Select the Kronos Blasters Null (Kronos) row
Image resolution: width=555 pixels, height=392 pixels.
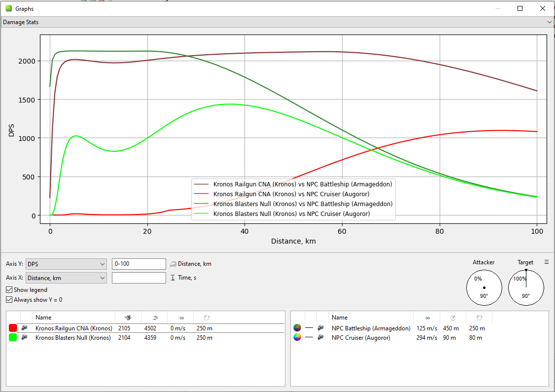tap(145, 338)
